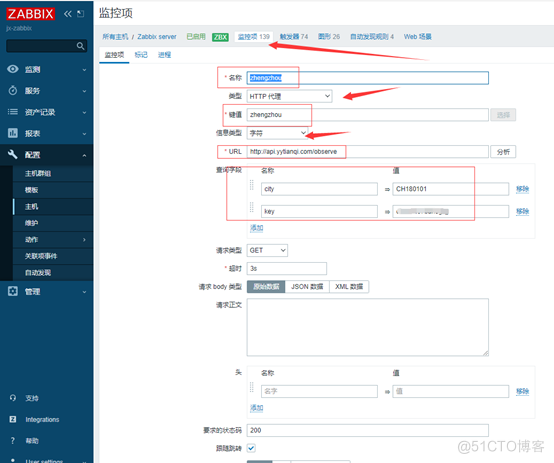Open the 类型 dropdown showing HTTP 代理
Viewport: 554px width, 463px height.
point(289,96)
